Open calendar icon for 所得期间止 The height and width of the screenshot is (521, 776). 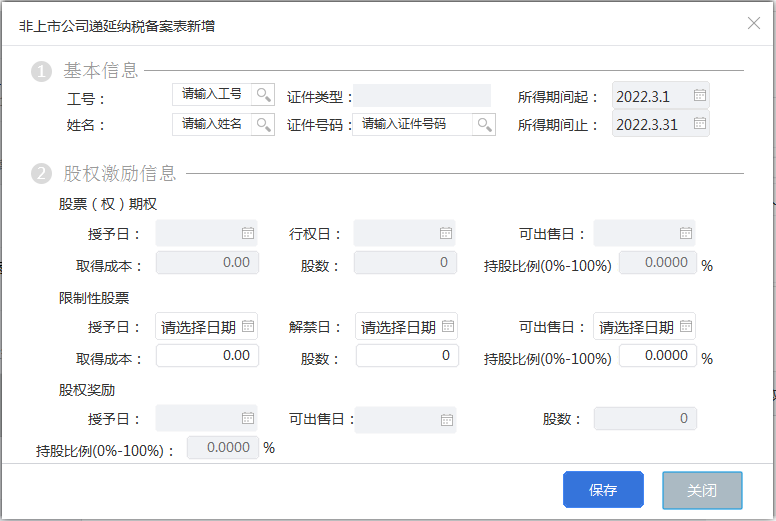pos(699,123)
